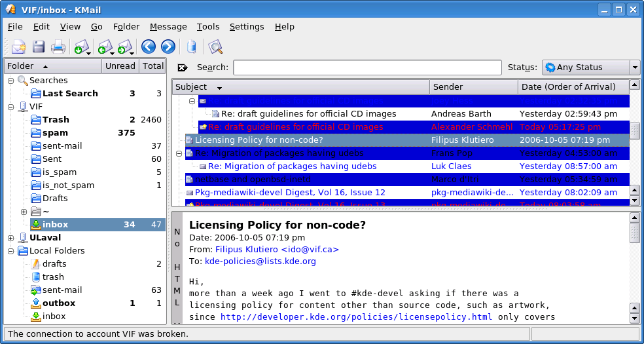Click the VIF account server icon
Screen dimensions: 644x344
tap(23, 106)
